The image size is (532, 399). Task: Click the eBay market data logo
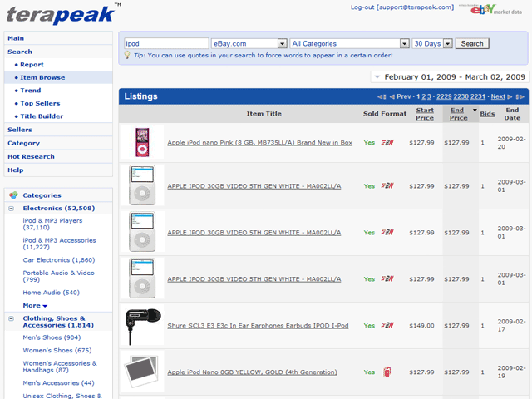[490, 9]
